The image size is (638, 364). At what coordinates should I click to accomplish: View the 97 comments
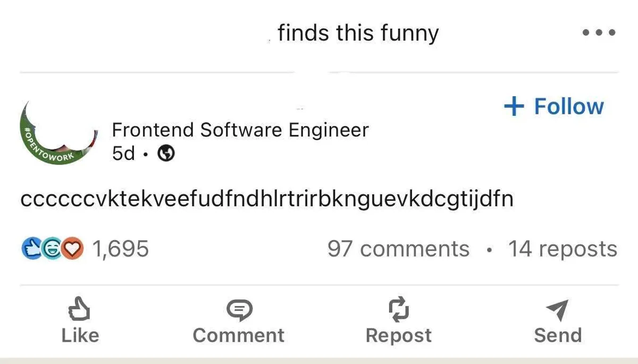pyautogui.click(x=398, y=249)
